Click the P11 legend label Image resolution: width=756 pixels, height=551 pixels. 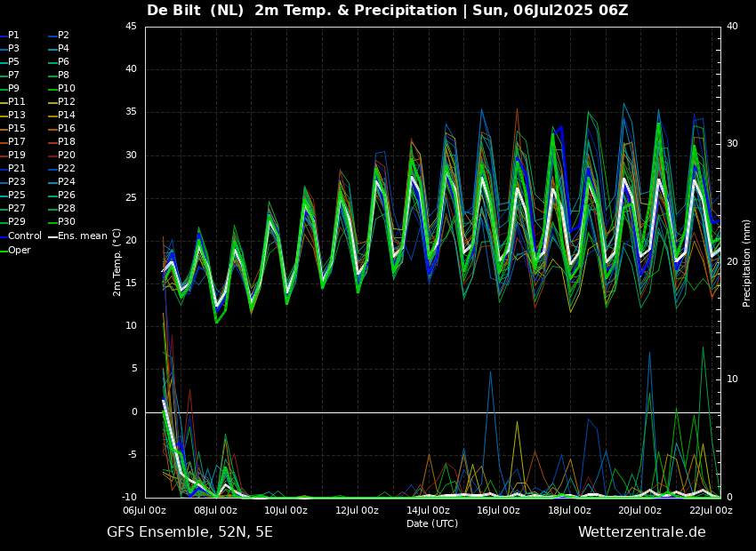(12, 101)
